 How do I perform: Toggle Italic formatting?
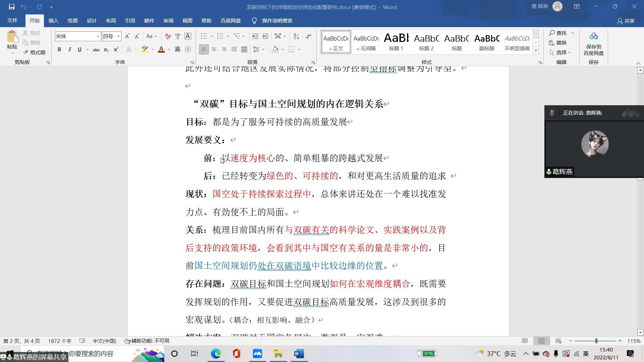point(69,50)
